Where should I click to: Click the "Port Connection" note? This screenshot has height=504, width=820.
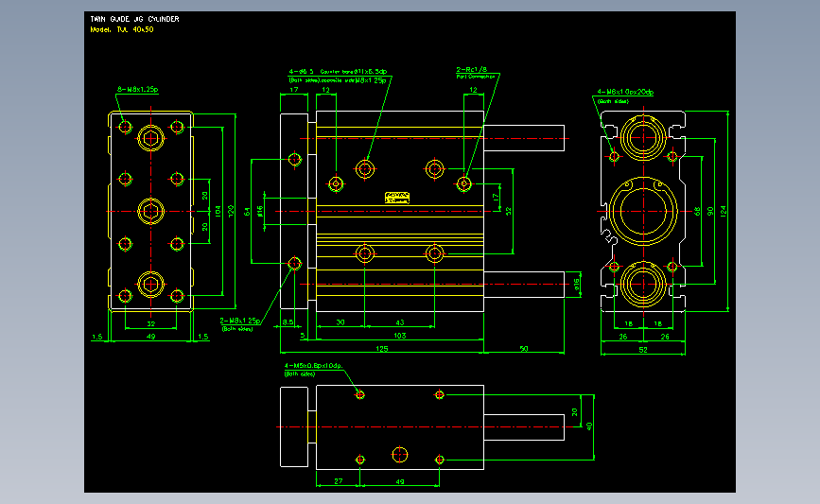(x=476, y=77)
